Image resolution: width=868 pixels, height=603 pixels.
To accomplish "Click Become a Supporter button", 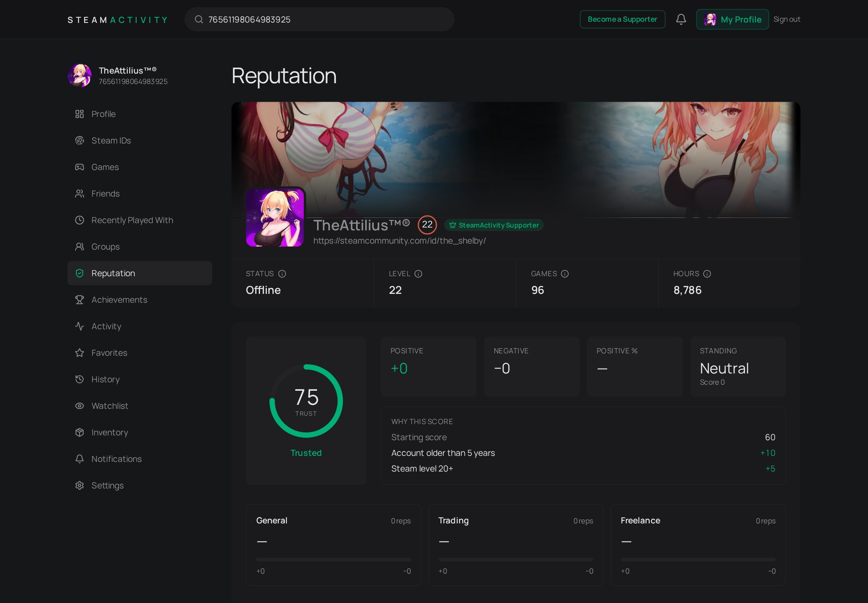I will point(622,19).
